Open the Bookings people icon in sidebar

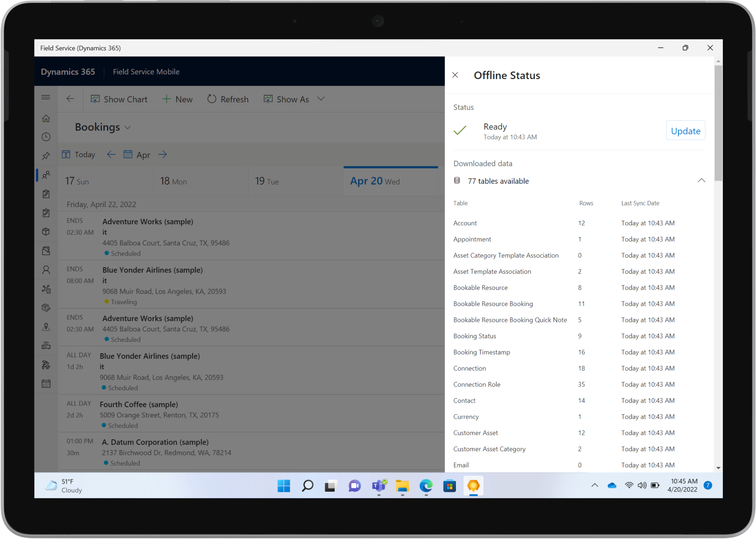point(46,175)
